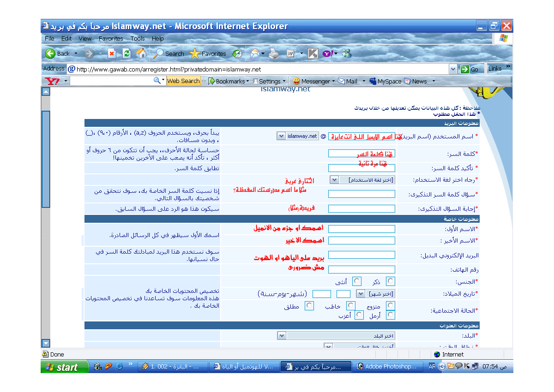Click the purple Yahoo Y! toolbar icon
This screenshot has width=554, height=392.
(x=328, y=53)
